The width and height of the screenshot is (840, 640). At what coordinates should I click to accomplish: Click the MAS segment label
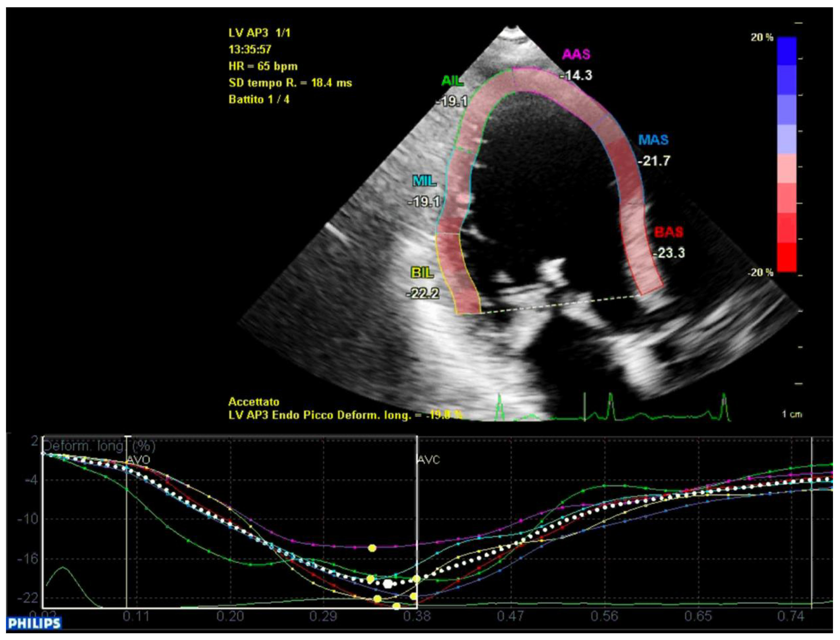[x=653, y=140]
